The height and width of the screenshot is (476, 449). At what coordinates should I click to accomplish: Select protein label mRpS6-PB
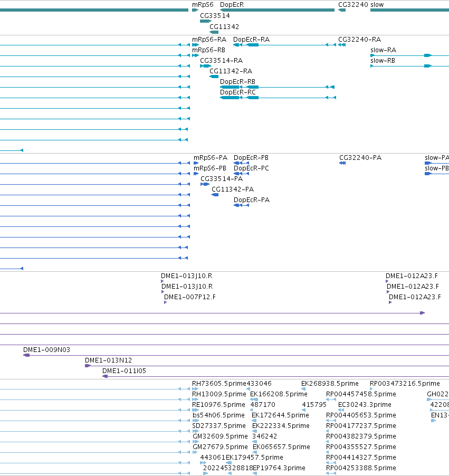click(x=210, y=168)
